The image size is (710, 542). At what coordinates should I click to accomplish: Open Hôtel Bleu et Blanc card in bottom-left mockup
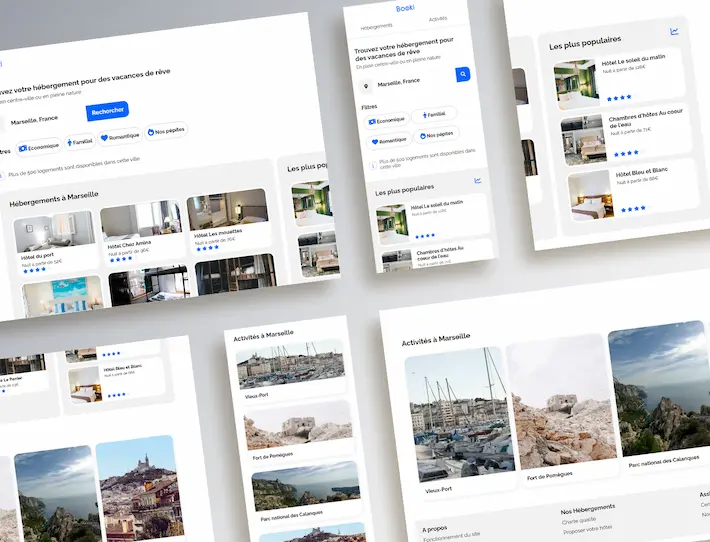coord(116,380)
